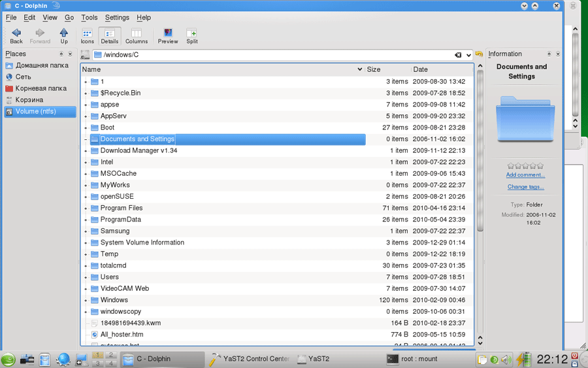Click the folder preview in Information panel
The width and height of the screenshot is (588, 368).
pyautogui.click(x=525, y=118)
